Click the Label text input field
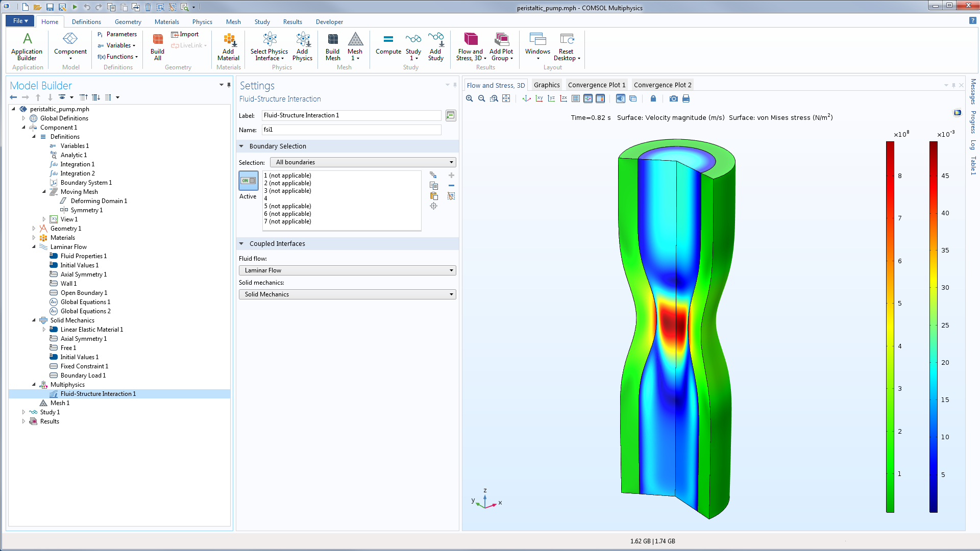Viewport: 980px width, 551px height. [x=351, y=115]
